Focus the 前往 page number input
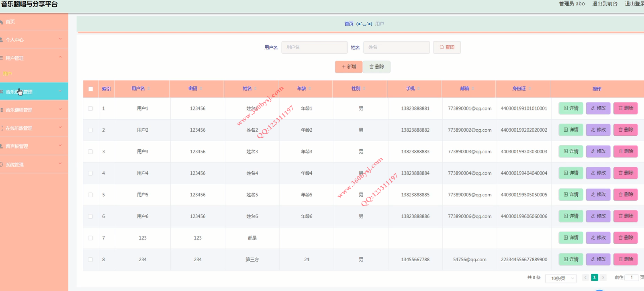 pos(632,277)
